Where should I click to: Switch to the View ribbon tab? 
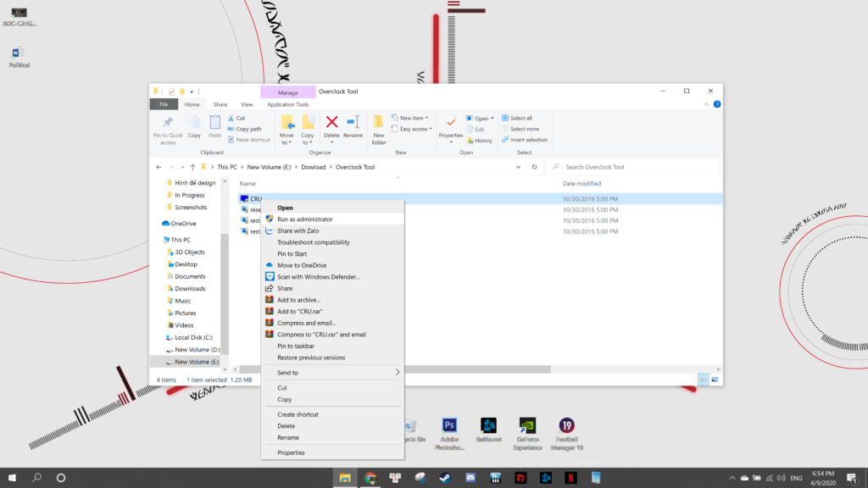[x=247, y=104]
